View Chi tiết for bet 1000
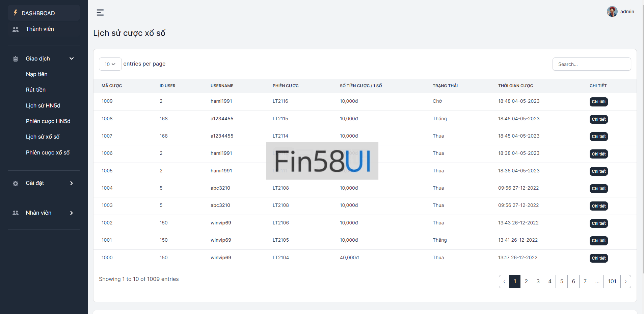This screenshot has width=644, height=314. pos(598,258)
